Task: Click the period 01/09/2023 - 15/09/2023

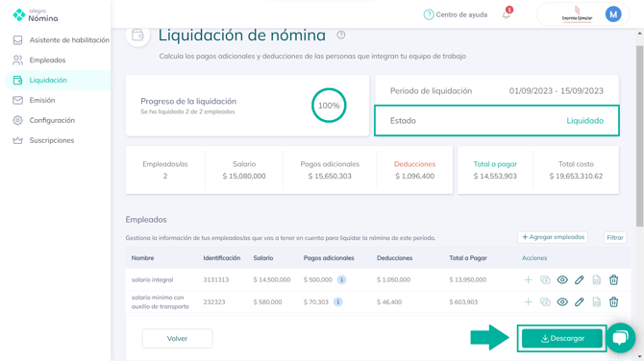Action: (557, 90)
